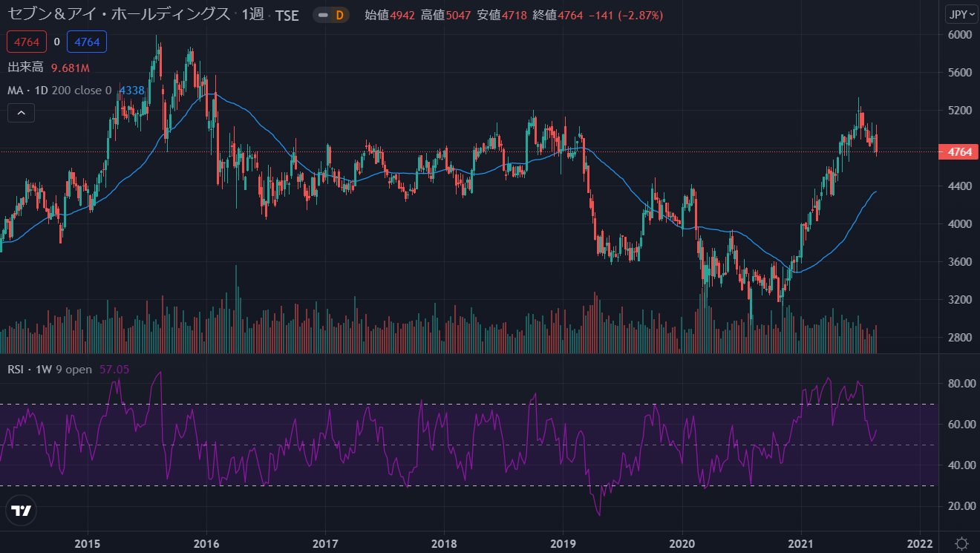Click the 57.05 RSI value
The height and width of the screenshot is (553, 980).
(114, 369)
